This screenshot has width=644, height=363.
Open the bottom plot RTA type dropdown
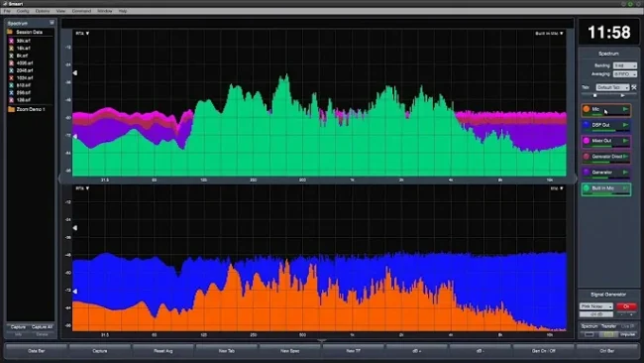[x=82, y=188]
